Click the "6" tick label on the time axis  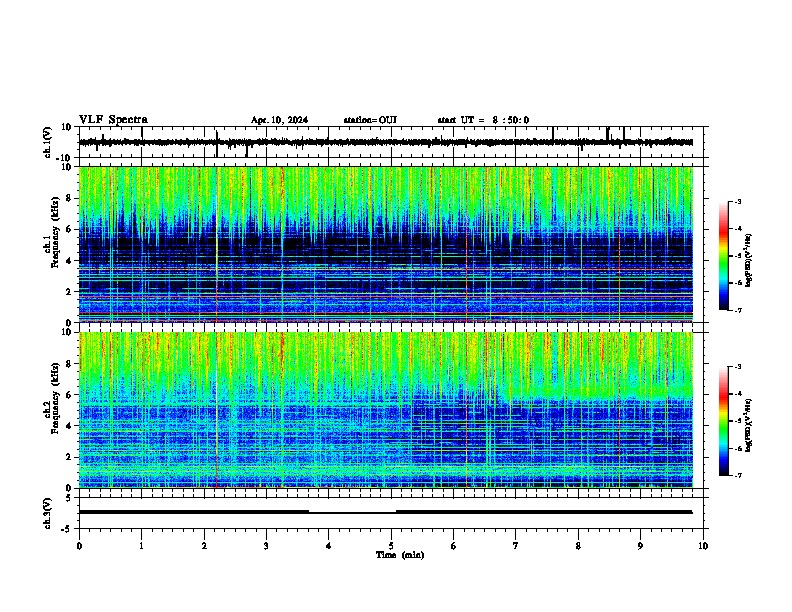pyautogui.click(x=454, y=546)
